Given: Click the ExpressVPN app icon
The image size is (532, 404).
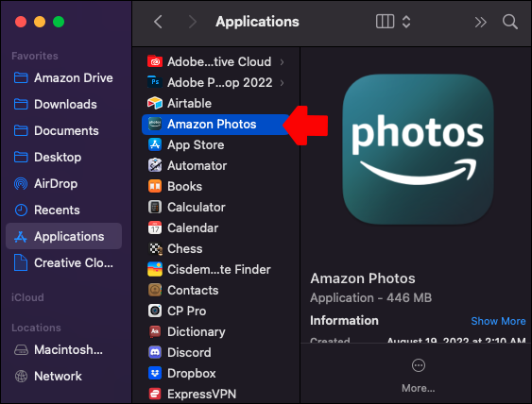Looking at the screenshot, I should point(155,394).
